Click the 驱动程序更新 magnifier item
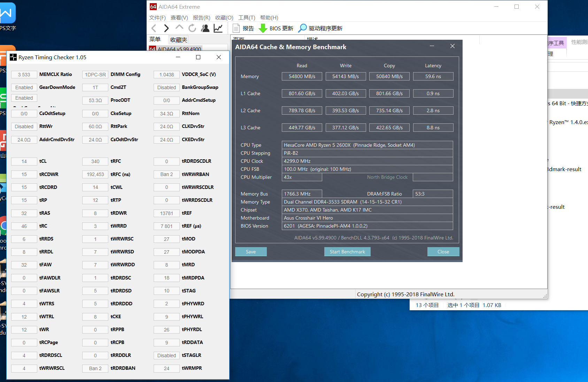Screen dimensions: 588x382 (x=320, y=28)
